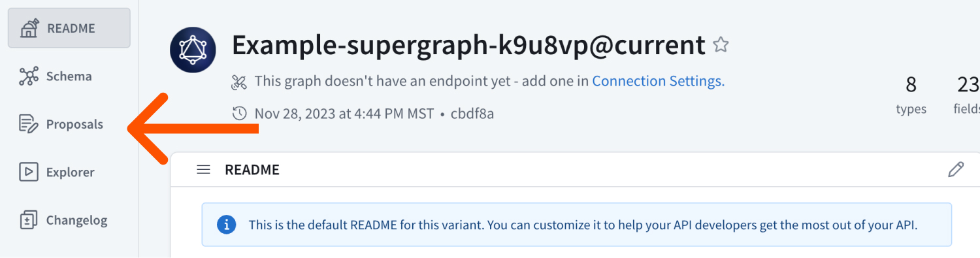Click the history clock icon
The height and width of the screenshot is (258, 980).
click(x=240, y=114)
